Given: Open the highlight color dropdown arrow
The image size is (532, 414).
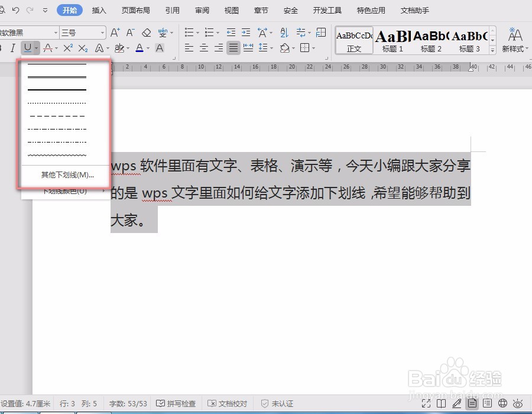Looking at the screenshot, I should (x=128, y=48).
